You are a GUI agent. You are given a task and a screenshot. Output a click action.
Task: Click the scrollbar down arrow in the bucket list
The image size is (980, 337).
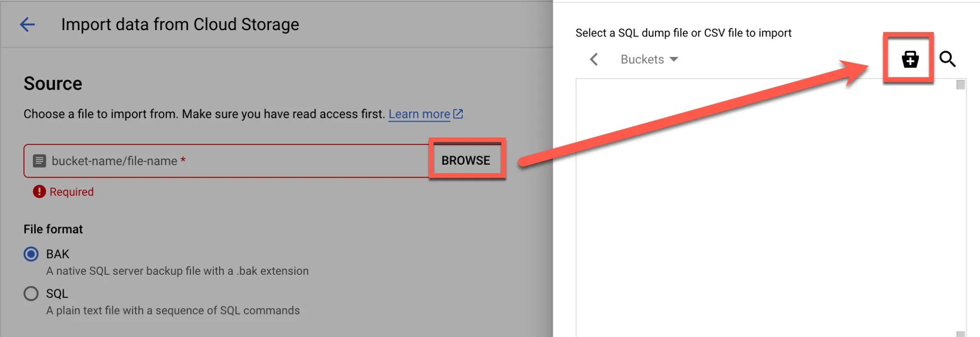tap(960, 334)
